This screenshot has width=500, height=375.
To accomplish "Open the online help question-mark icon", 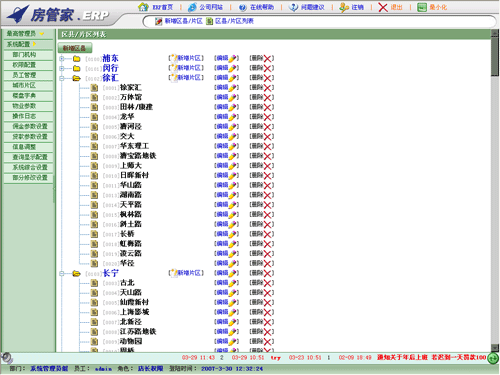I will pyautogui.click(x=243, y=7).
